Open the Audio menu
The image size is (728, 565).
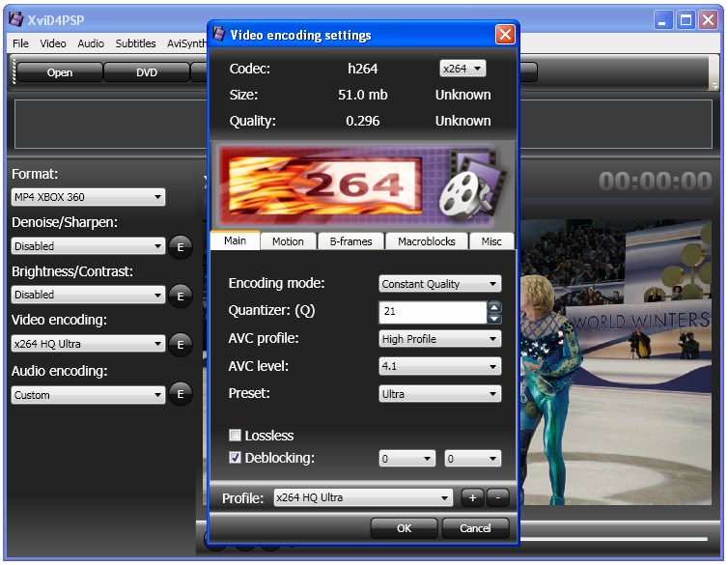coord(91,43)
